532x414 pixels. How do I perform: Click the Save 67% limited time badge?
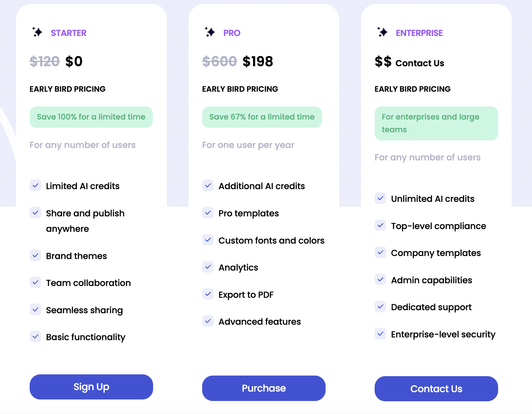pyautogui.click(x=262, y=117)
